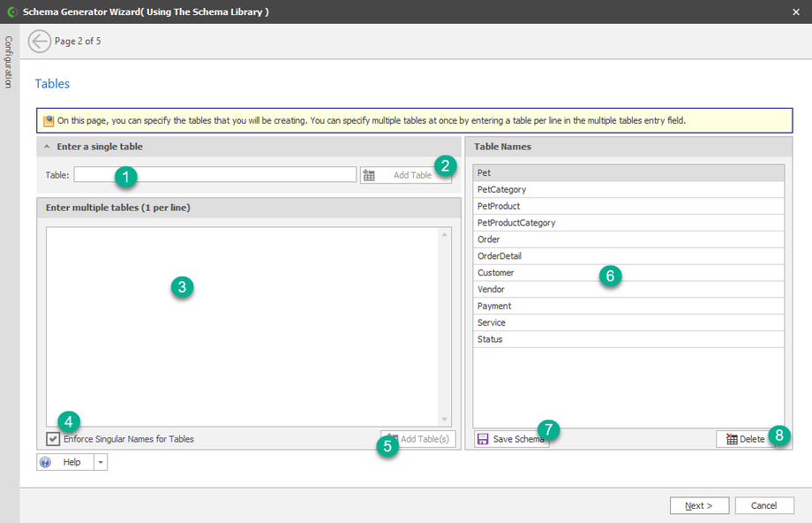
Task: Click the info note icon in banner
Action: [49, 120]
